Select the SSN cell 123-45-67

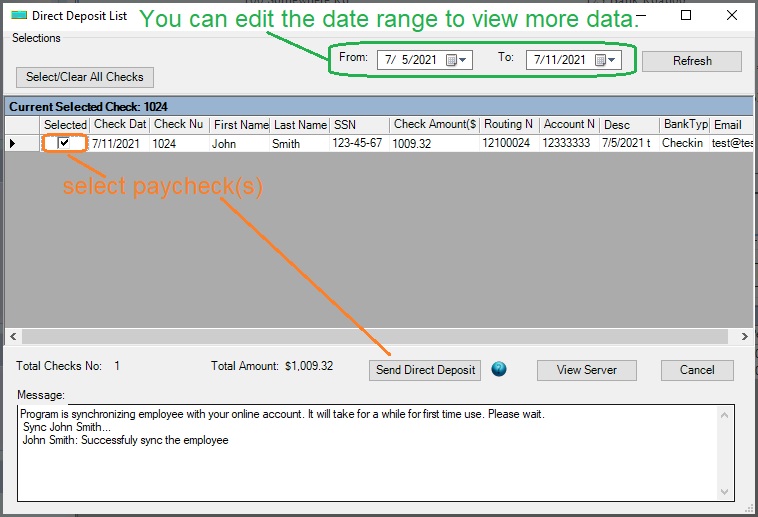click(x=358, y=144)
